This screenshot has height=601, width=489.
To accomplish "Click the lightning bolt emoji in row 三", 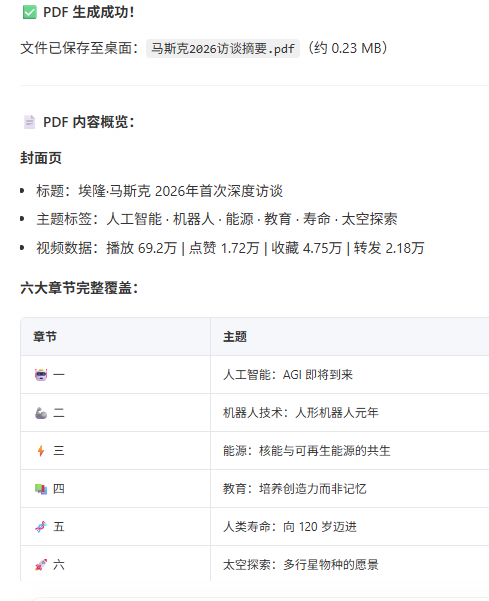I will click(41, 451).
